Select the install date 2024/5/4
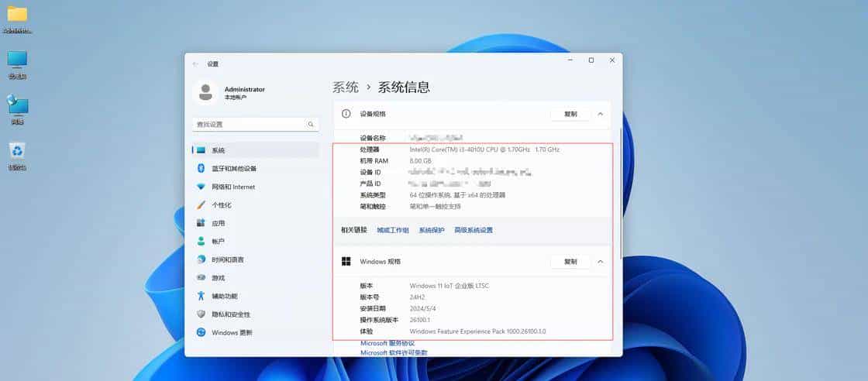The height and width of the screenshot is (381, 868). tap(422, 308)
